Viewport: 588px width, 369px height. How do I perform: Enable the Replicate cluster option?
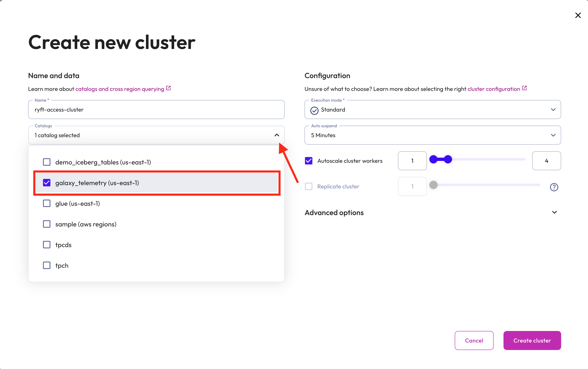pyautogui.click(x=308, y=186)
